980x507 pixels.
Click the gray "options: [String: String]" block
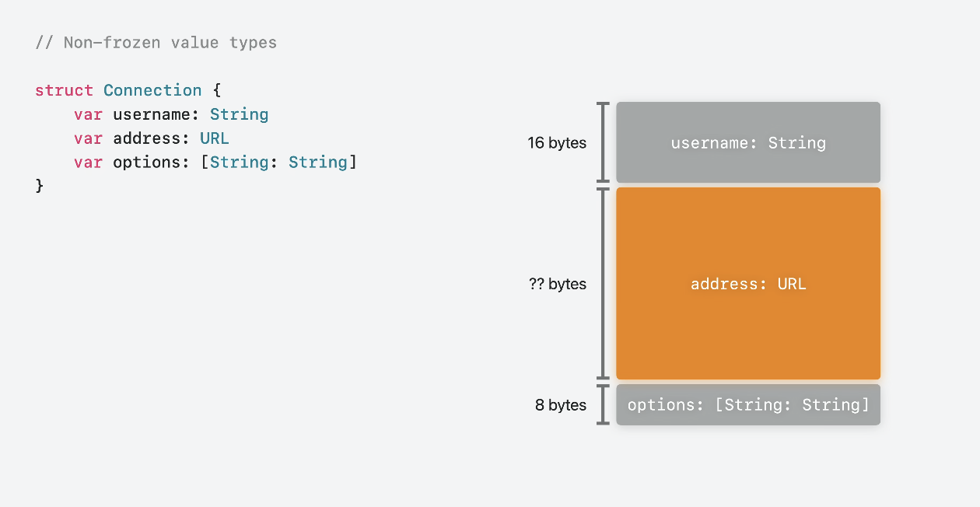[748, 404]
